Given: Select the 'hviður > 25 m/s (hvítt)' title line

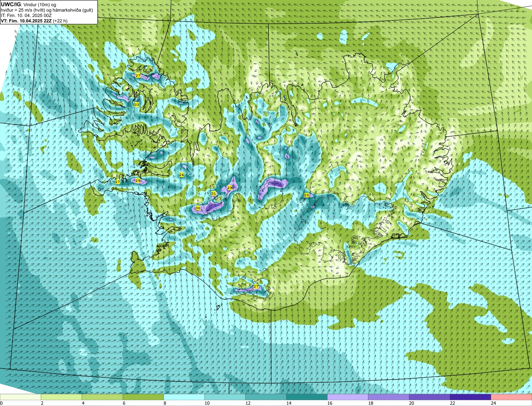Looking at the screenshot, I should (x=47, y=10).
